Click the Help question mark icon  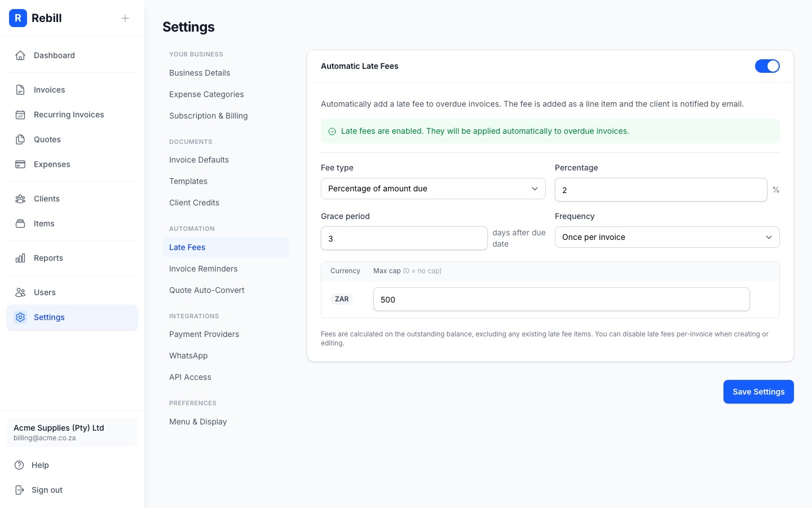coord(20,465)
